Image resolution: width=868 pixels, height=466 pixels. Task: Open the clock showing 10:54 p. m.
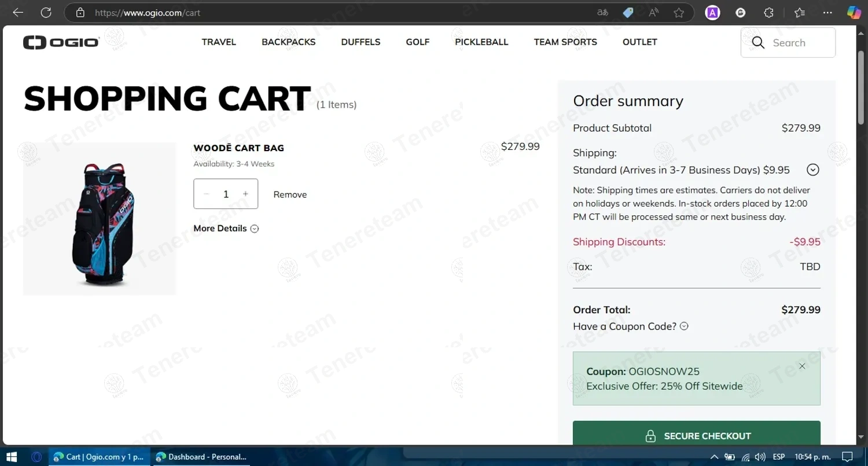point(813,457)
